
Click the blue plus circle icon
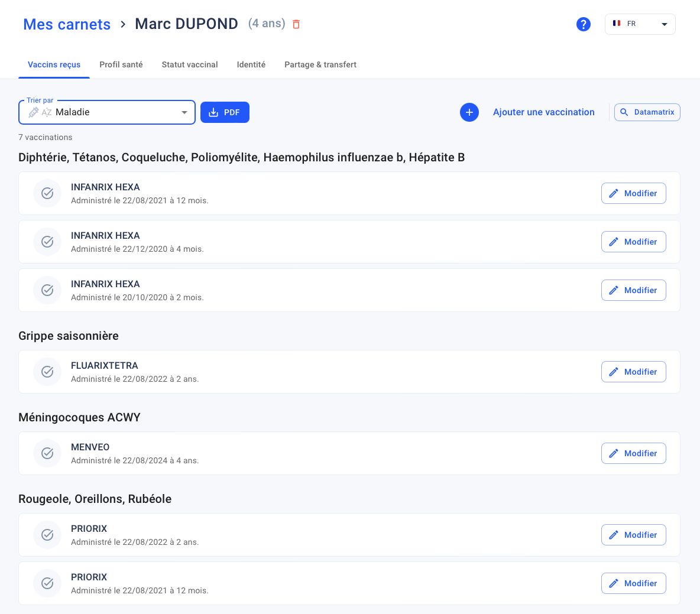click(469, 112)
